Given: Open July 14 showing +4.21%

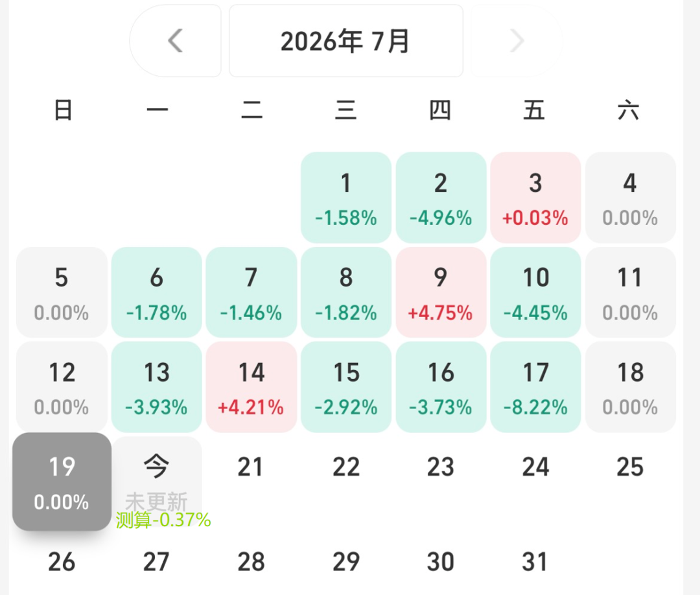Looking at the screenshot, I should [251, 387].
